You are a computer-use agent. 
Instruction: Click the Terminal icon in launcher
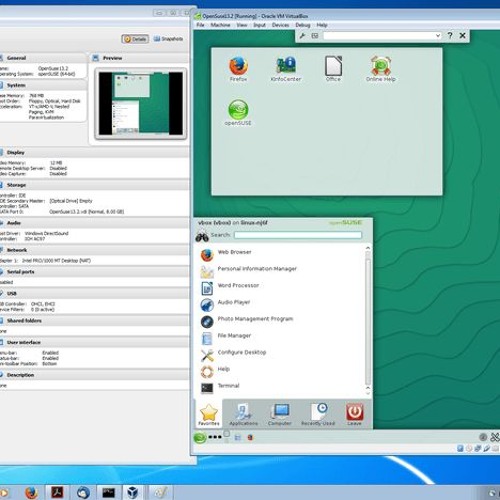coord(207,388)
